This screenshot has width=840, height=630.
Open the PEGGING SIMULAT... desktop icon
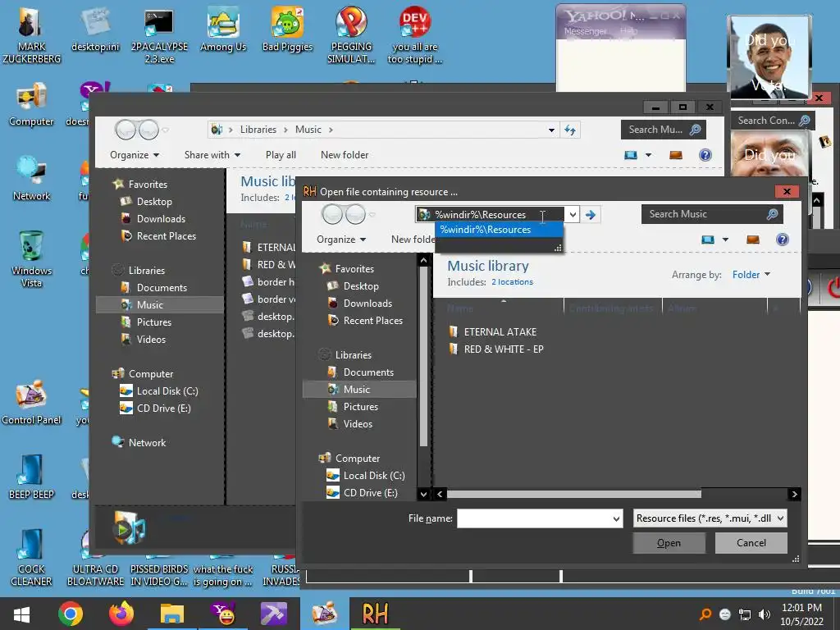tap(351, 35)
